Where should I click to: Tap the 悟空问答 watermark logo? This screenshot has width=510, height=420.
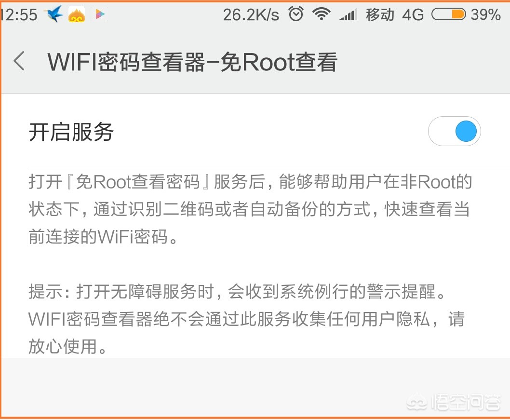click(x=454, y=402)
